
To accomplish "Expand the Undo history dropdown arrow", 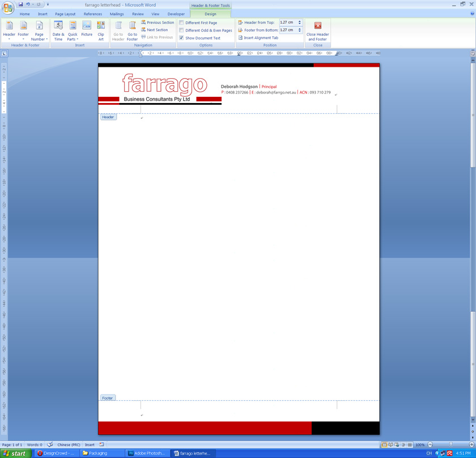I will point(33,5).
